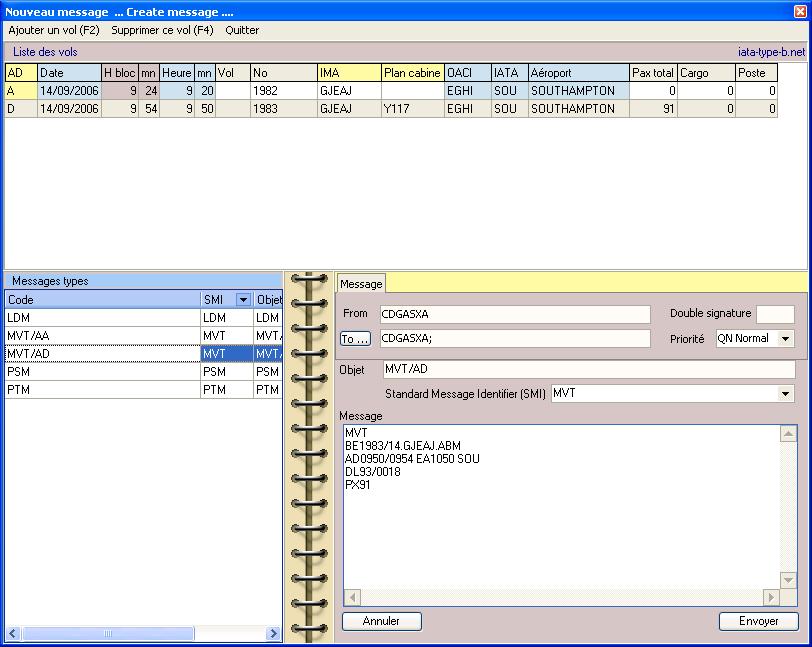This screenshot has width=812, height=647.
Task: Click into the Objet field
Action: (x=588, y=370)
